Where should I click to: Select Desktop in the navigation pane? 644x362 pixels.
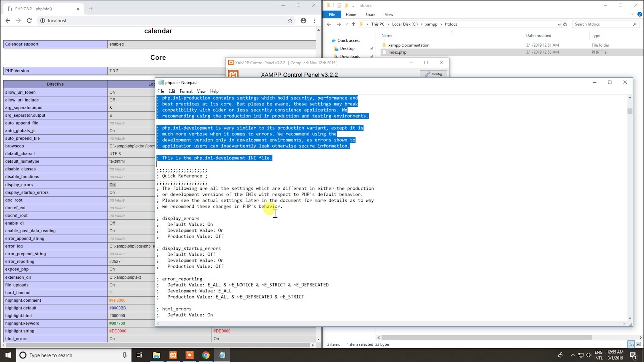(x=347, y=49)
